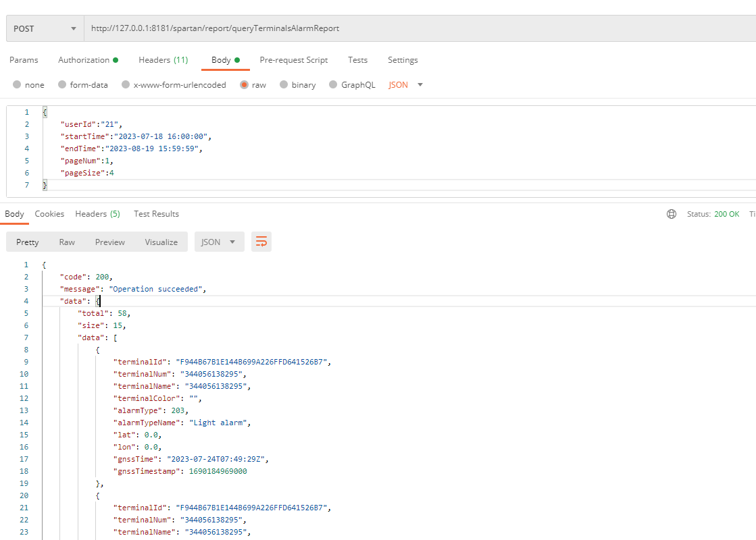Open the request Settings tab
756x540 pixels.
tap(403, 60)
